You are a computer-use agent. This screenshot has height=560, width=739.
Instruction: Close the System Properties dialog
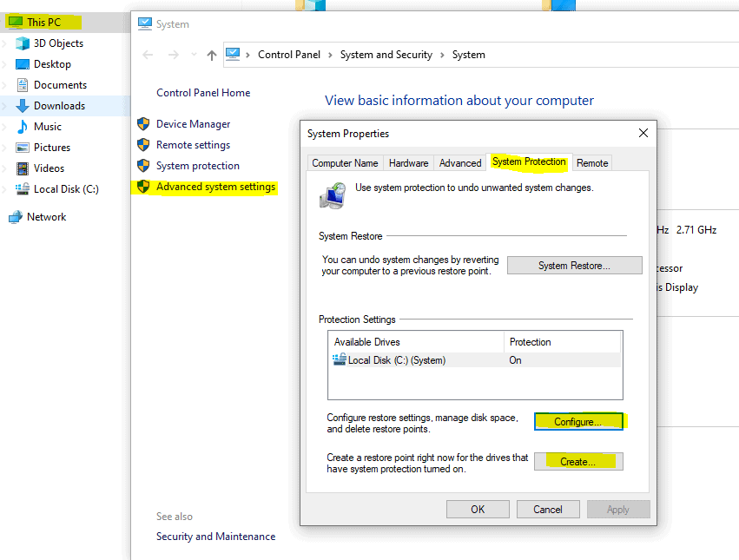(643, 133)
